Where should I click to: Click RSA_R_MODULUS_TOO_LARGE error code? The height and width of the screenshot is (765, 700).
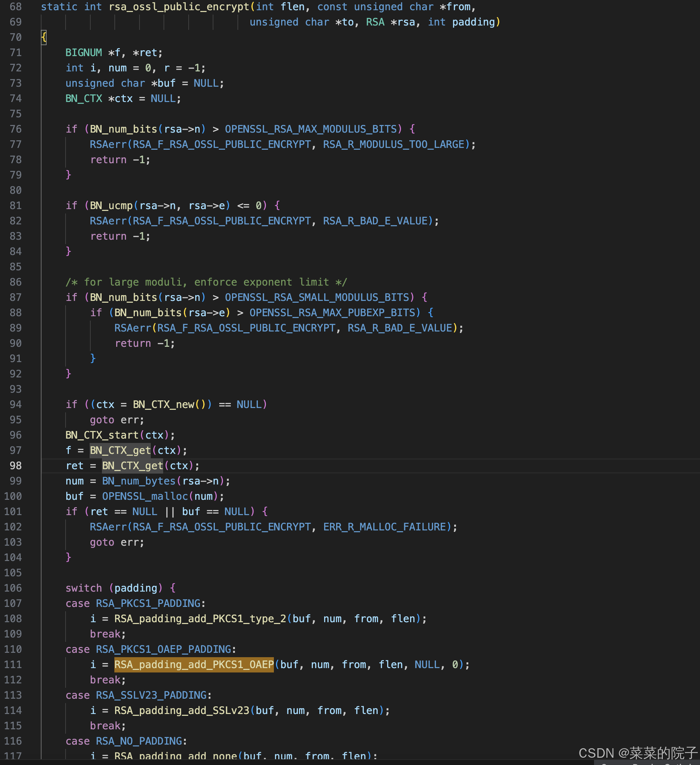393,144
